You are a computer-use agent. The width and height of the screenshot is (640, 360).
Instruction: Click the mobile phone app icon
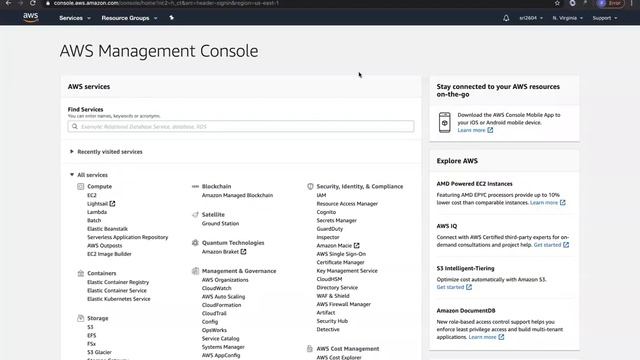pos(444,122)
